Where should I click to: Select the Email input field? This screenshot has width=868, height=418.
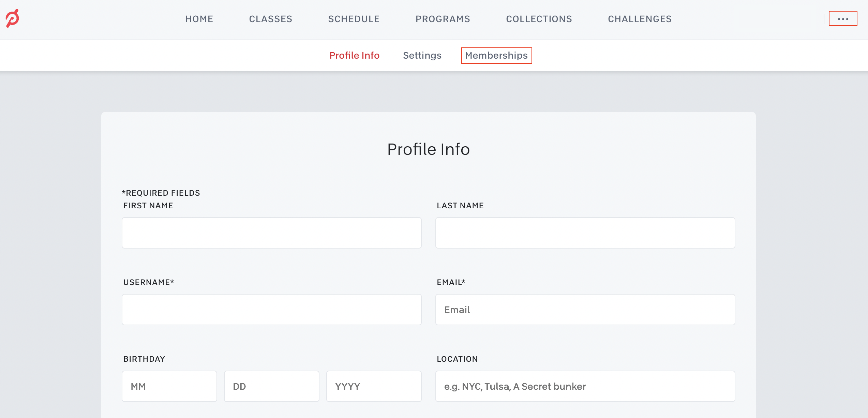(x=585, y=310)
